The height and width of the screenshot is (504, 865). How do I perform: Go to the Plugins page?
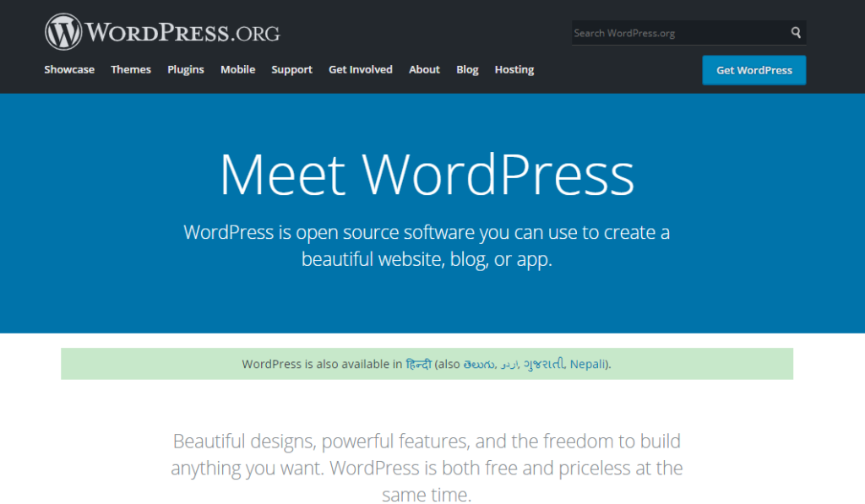point(185,69)
